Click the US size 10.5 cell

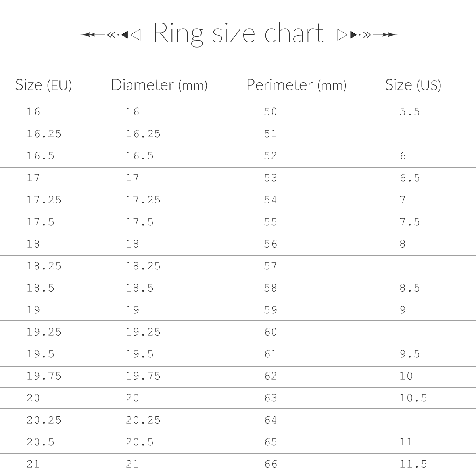coord(413,398)
